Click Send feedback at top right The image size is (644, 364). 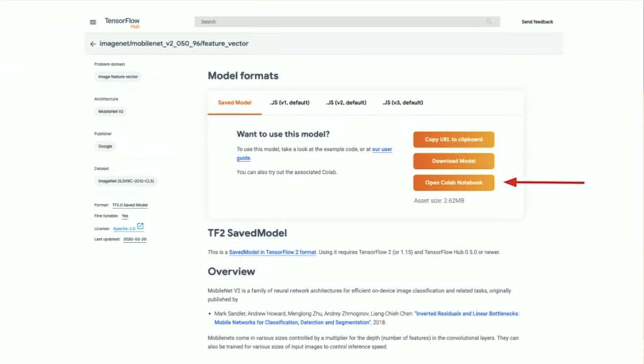[x=537, y=22]
